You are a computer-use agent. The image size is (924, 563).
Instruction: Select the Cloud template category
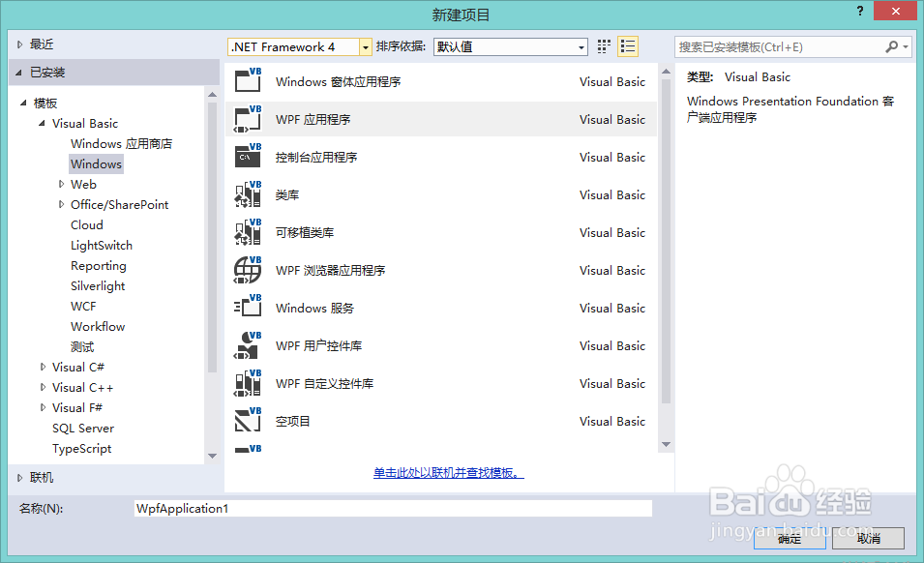(87, 225)
